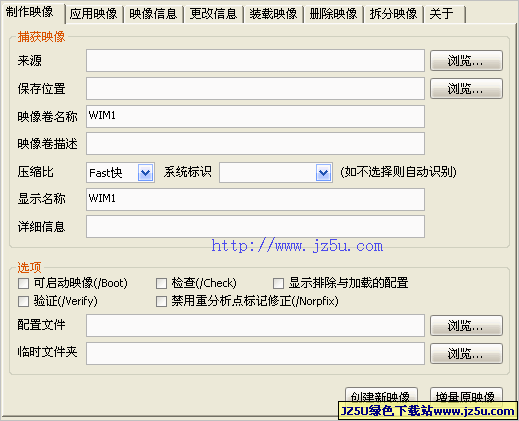
Task: Toggle 显示排除与加载的配置 checkbox
Action: pyautogui.click(x=278, y=284)
